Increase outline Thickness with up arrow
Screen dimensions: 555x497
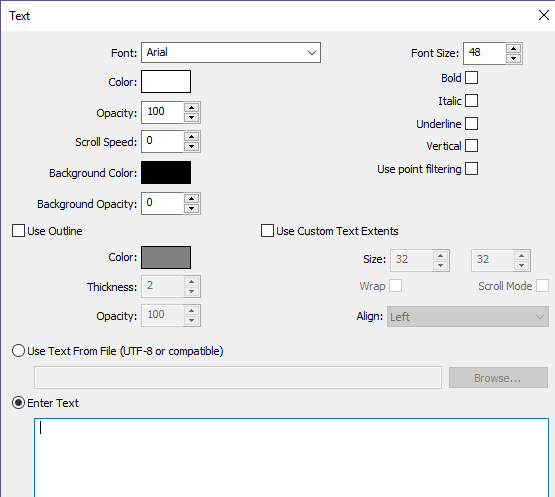191,281
